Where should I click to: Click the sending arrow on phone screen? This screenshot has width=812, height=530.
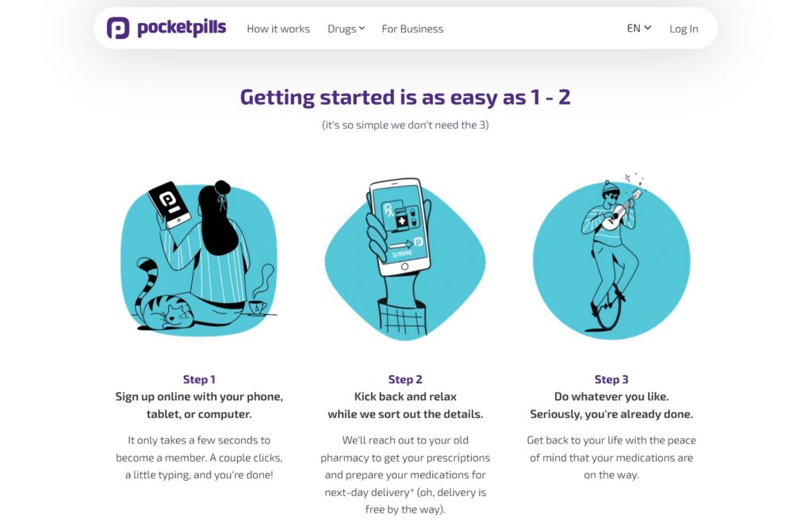400,244
